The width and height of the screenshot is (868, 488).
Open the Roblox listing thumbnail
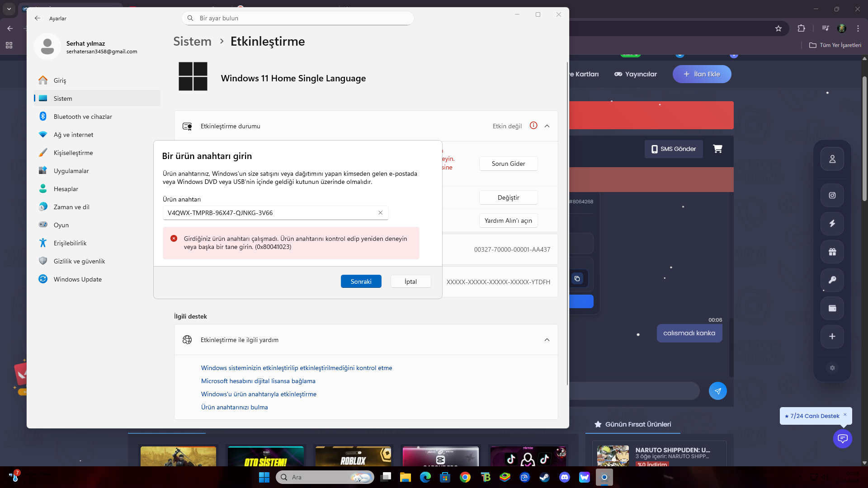pyautogui.click(x=353, y=456)
